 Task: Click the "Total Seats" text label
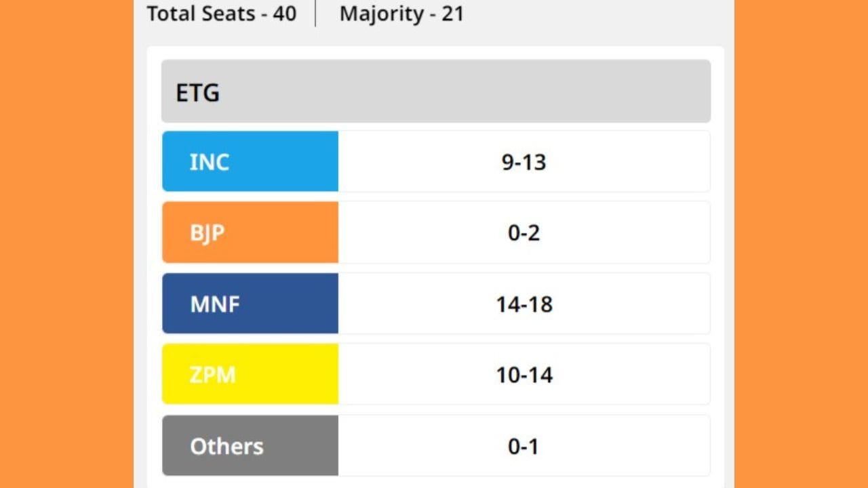pos(201,14)
